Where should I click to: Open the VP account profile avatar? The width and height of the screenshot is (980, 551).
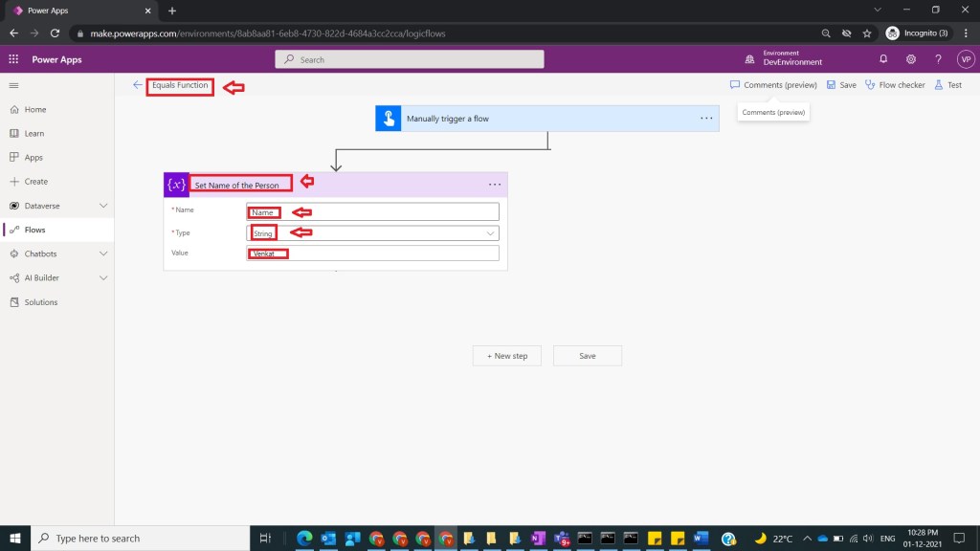click(965, 59)
